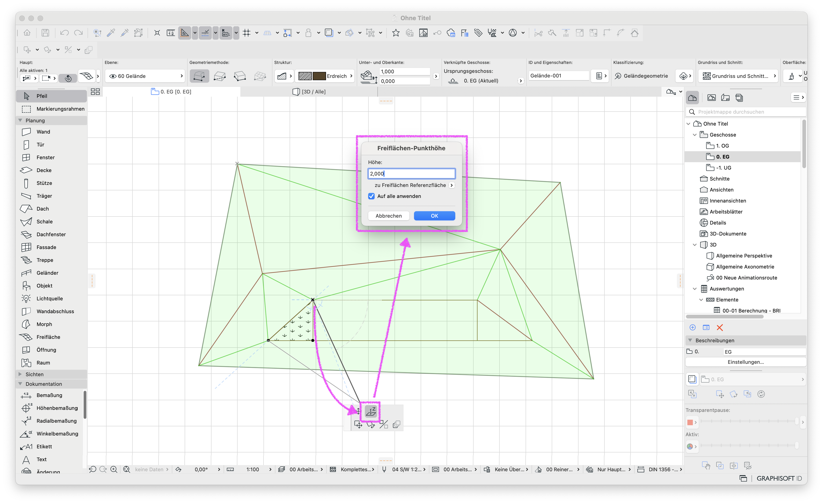Select the skirt geometry method
823x504 pixels.
pos(219,76)
